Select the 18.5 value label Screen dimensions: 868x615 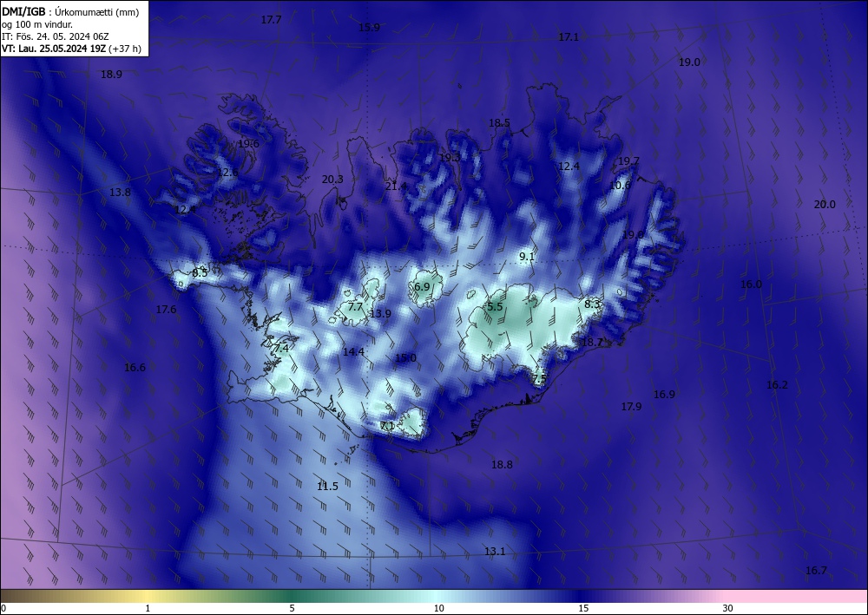[499, 123]
